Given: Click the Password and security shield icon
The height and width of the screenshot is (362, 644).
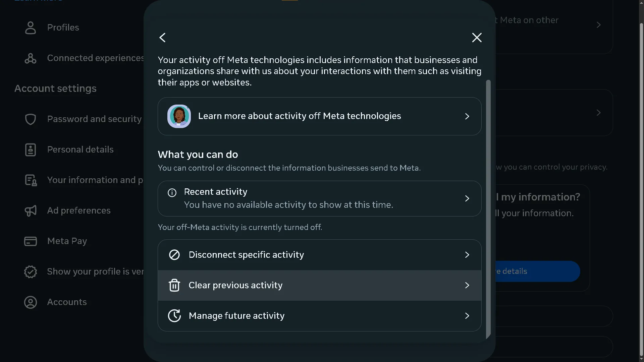Looking at the screenshot, I should (31, 119).
